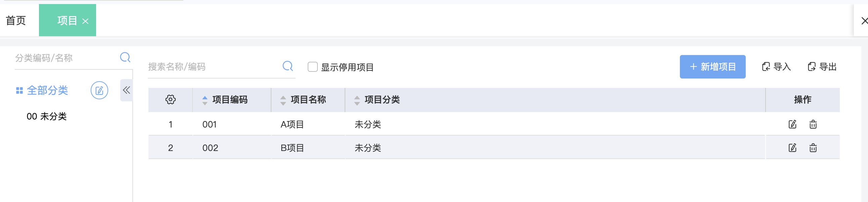
Task: Edit the B项目 row
Action: 792,147
